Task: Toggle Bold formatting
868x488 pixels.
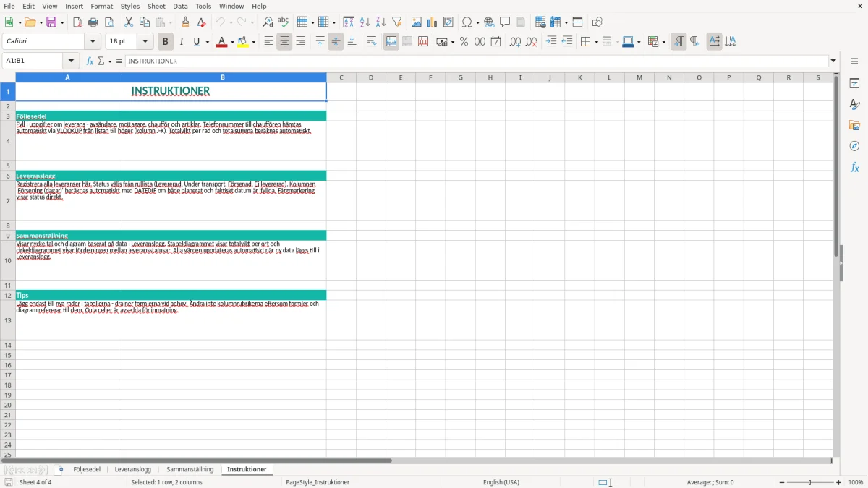Action: click(x=165, y=42)
